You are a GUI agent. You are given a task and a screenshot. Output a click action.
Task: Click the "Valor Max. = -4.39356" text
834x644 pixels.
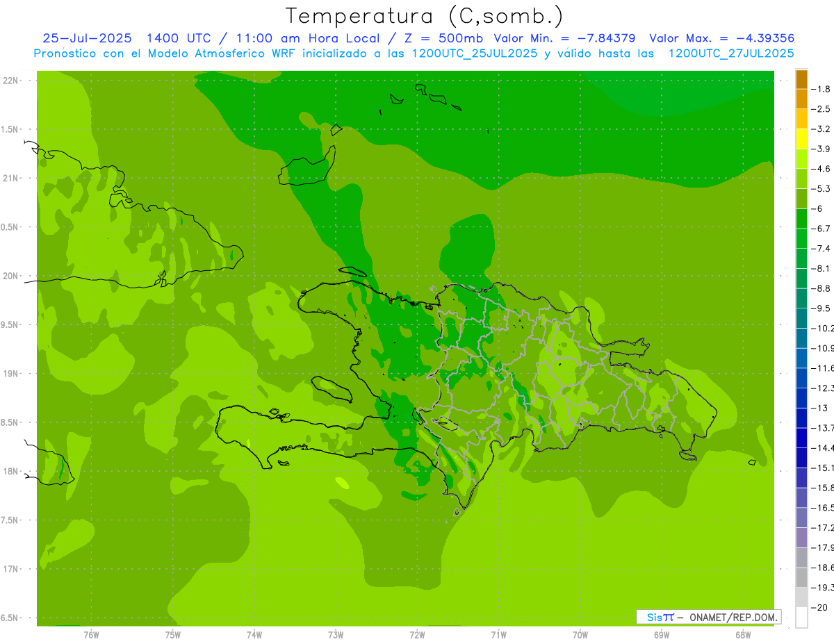point(721,38)
